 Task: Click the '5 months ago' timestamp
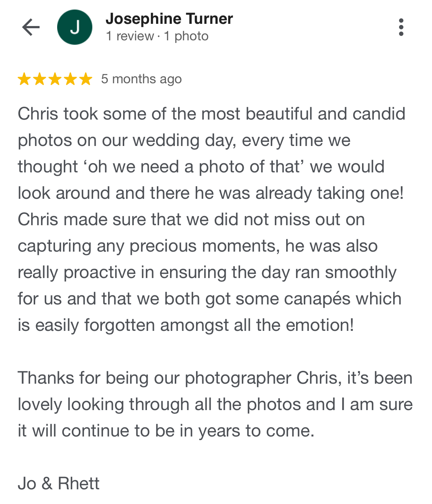click(141, 79)
